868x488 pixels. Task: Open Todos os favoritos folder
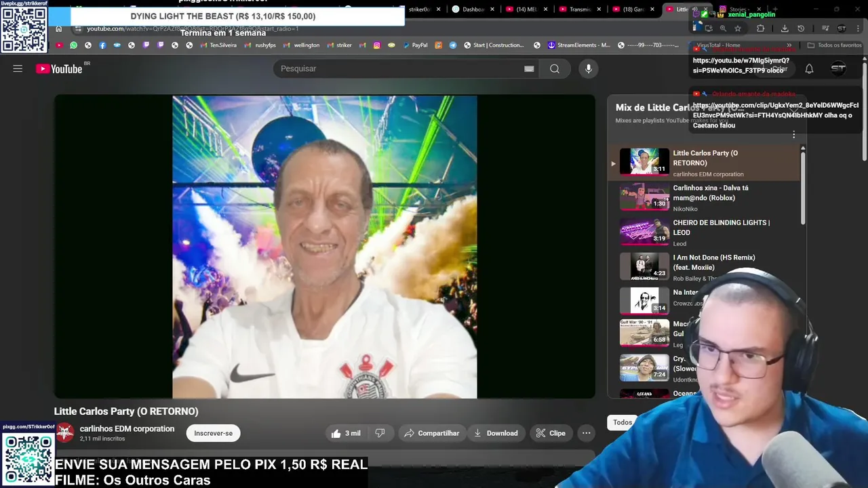coord(834,45)
